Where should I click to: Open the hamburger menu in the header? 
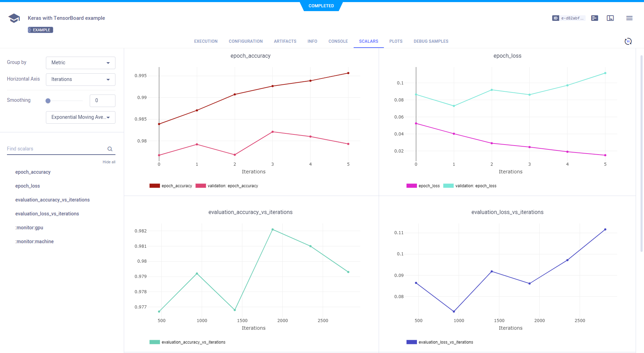(629, 18)
